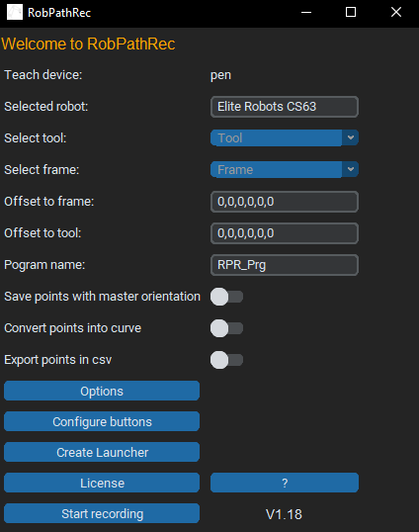Viewport: 419px width, 532px height.
Task: Expand the Select tool dropdown arrow
Action: tap(351, 137)
